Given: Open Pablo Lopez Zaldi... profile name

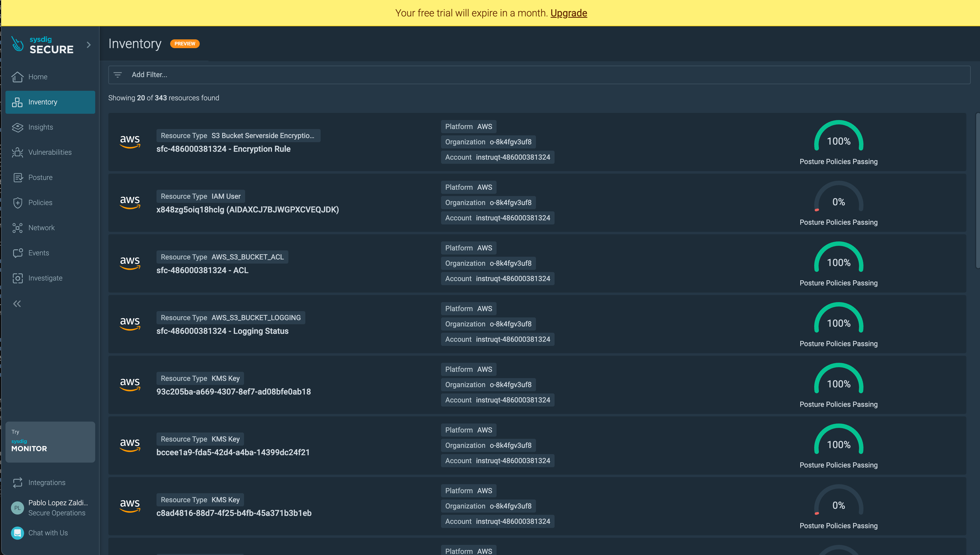Looking at the screenshot, I should (x=58, y=503).
